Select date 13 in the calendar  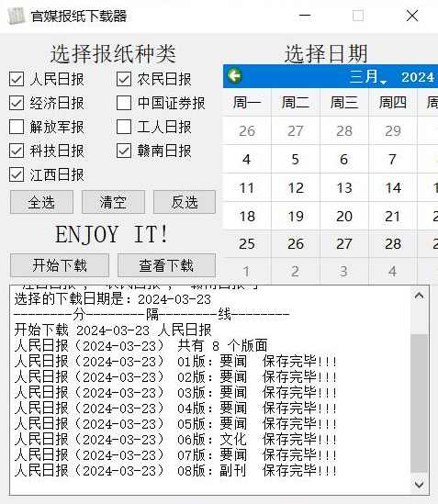click(x=344, y=187)
